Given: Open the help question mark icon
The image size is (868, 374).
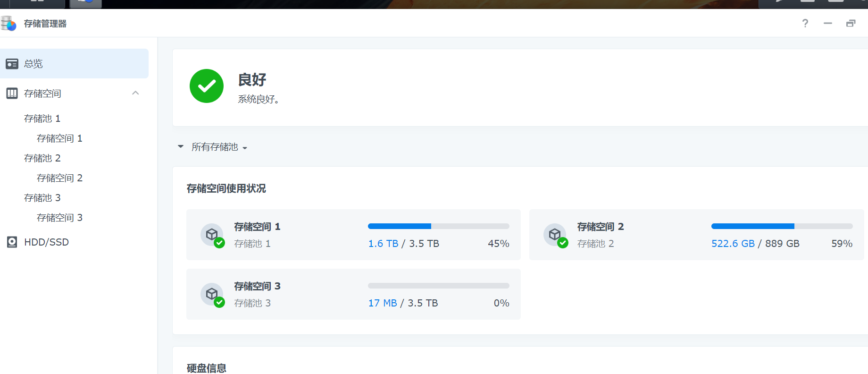Looking at the screenshot, I should (x=805, y=23).
